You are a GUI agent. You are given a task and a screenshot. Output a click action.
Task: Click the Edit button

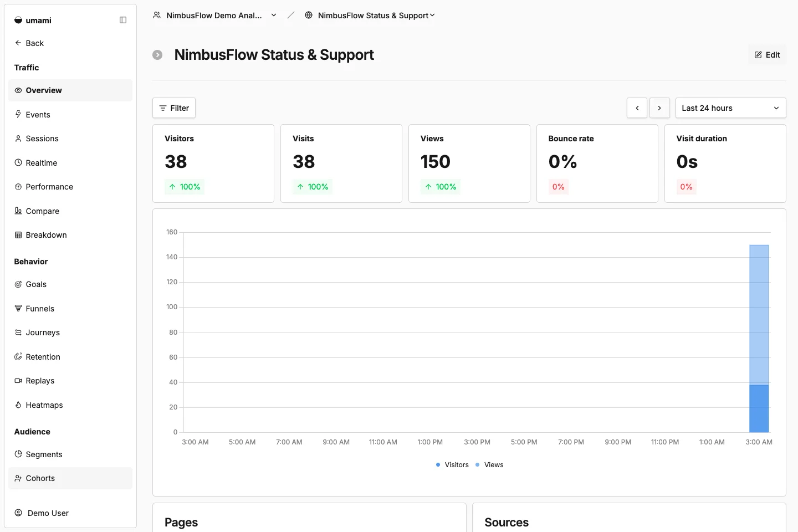pos(767,55)
